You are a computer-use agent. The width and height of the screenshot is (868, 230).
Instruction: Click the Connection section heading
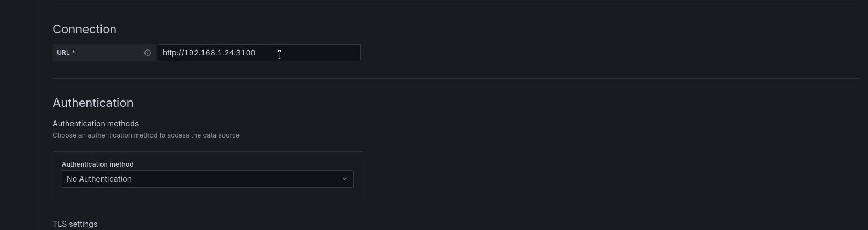pyautogui.click(x=84, y=29)
